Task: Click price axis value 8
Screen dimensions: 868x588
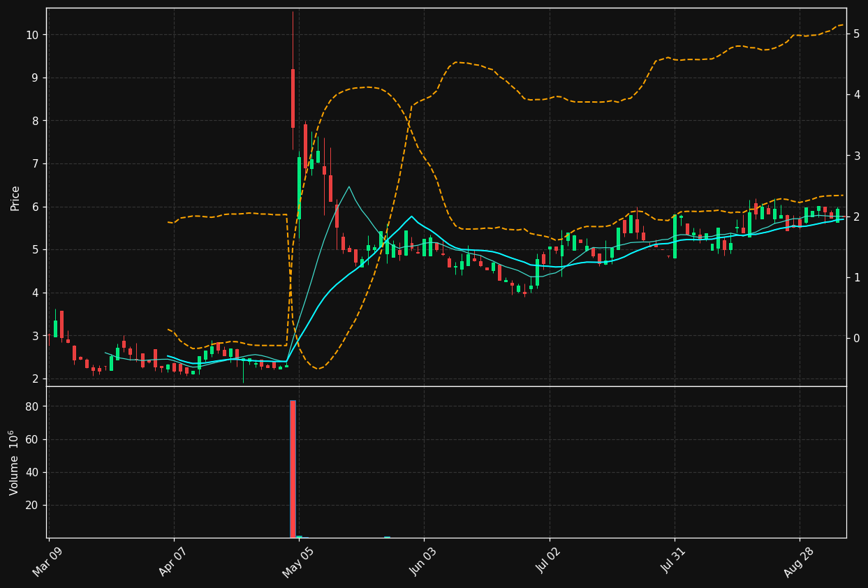Action: click(x=36, y=121)
